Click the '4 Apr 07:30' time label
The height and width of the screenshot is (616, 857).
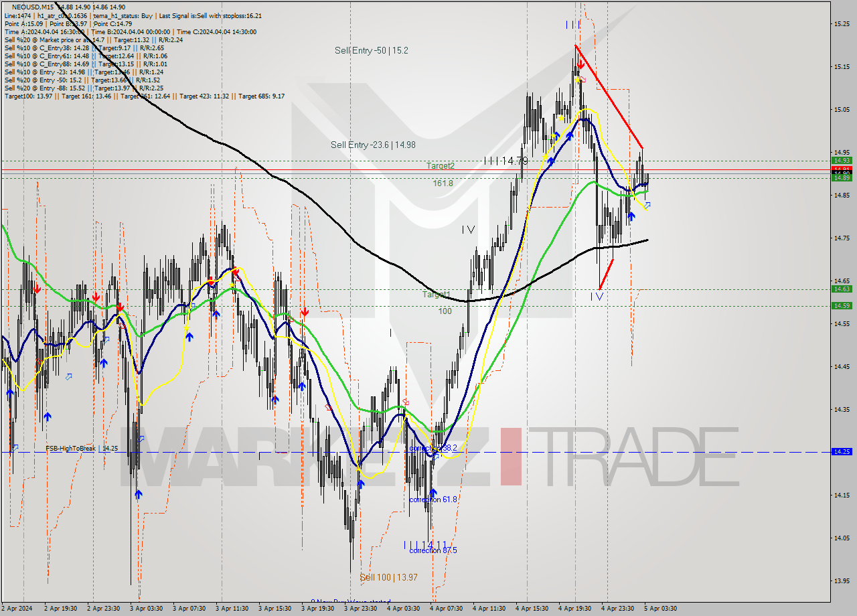[x=447, y=609]
